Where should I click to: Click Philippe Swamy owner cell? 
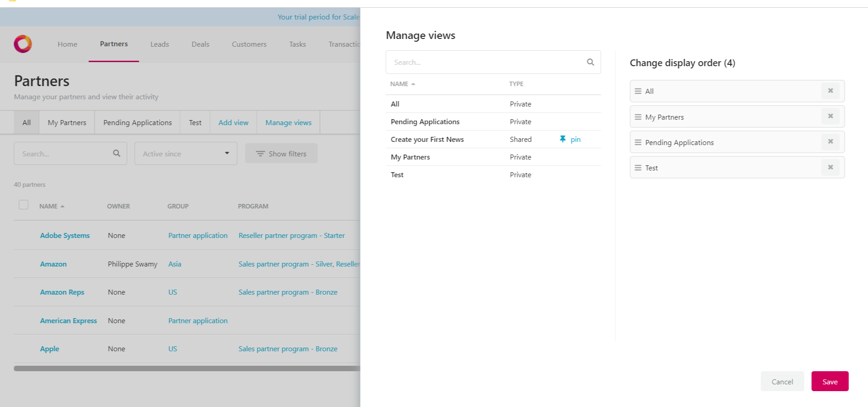pyautogui.click(x=132, y=264)
